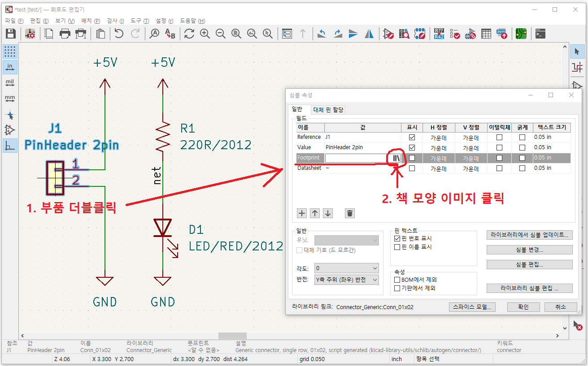Mirror selection vertically icon

click(353, 34)
